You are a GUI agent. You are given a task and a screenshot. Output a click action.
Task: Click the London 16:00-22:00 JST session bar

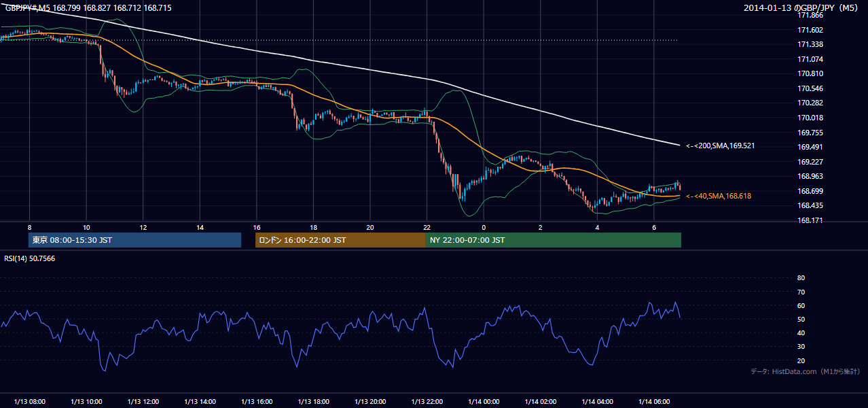(340, 240)
